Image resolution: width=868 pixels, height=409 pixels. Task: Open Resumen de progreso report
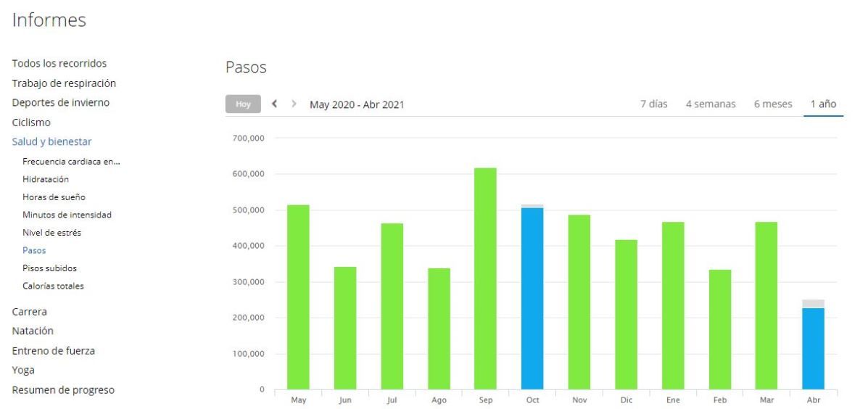click(x=63, y=390)
